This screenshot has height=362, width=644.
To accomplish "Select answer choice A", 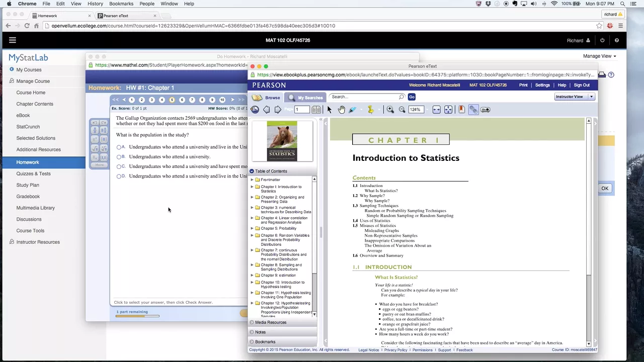I will pos(119,147).
